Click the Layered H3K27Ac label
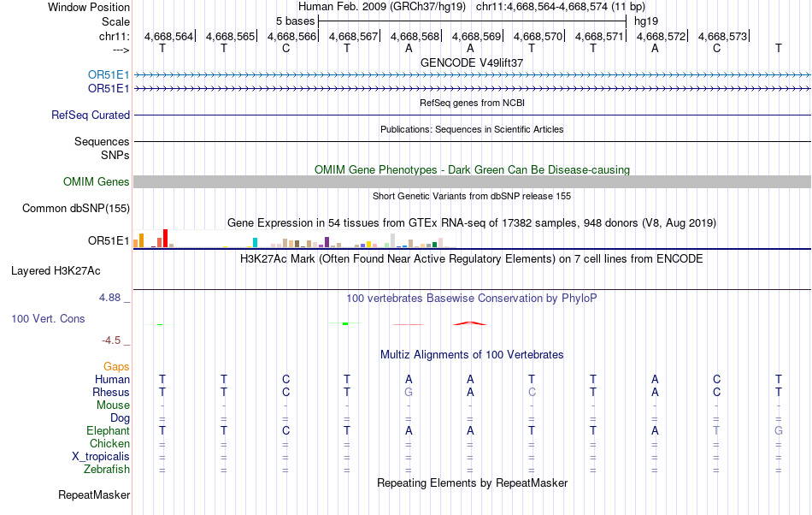812x515 pixels. (56, 271)
